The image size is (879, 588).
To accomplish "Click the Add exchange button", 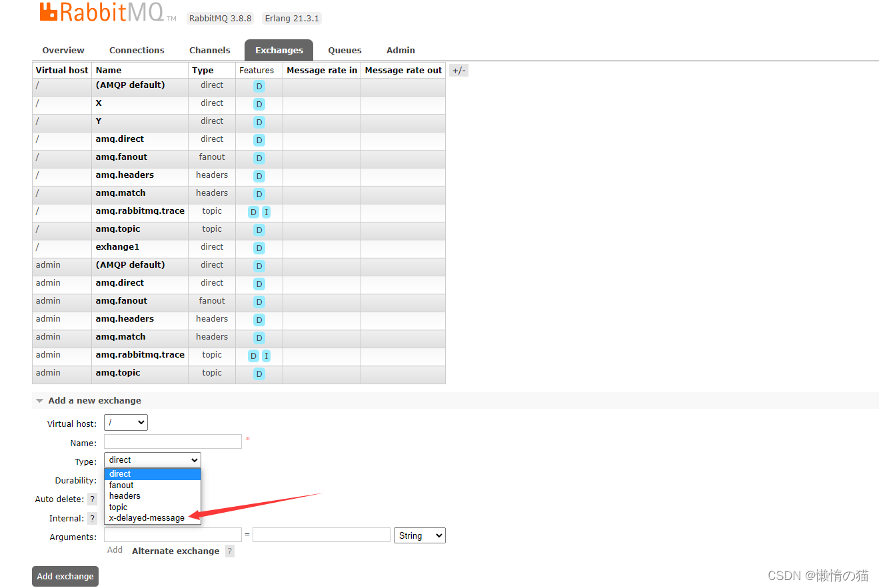I will (x=65, y=576).
